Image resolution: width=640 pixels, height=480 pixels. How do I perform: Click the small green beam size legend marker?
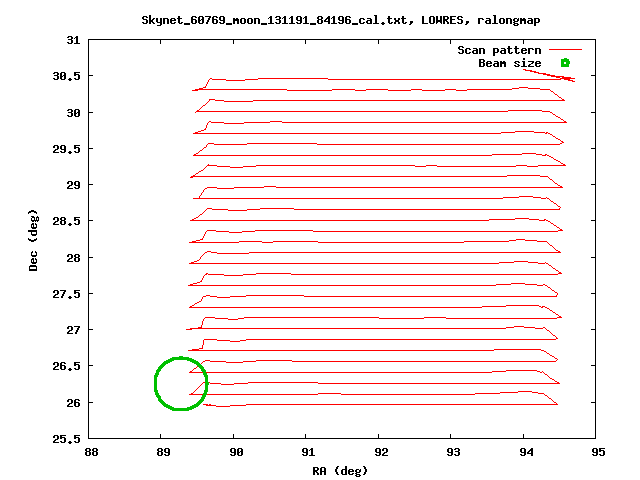[x=565, y=63]
